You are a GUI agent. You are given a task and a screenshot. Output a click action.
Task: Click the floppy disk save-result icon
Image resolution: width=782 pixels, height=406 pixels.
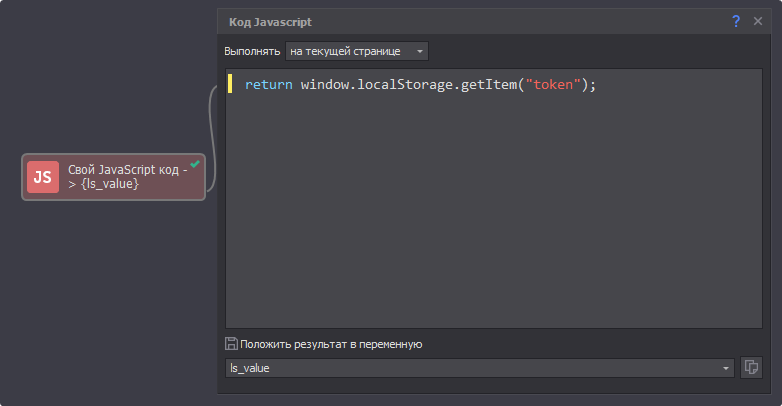coord(231,344)
